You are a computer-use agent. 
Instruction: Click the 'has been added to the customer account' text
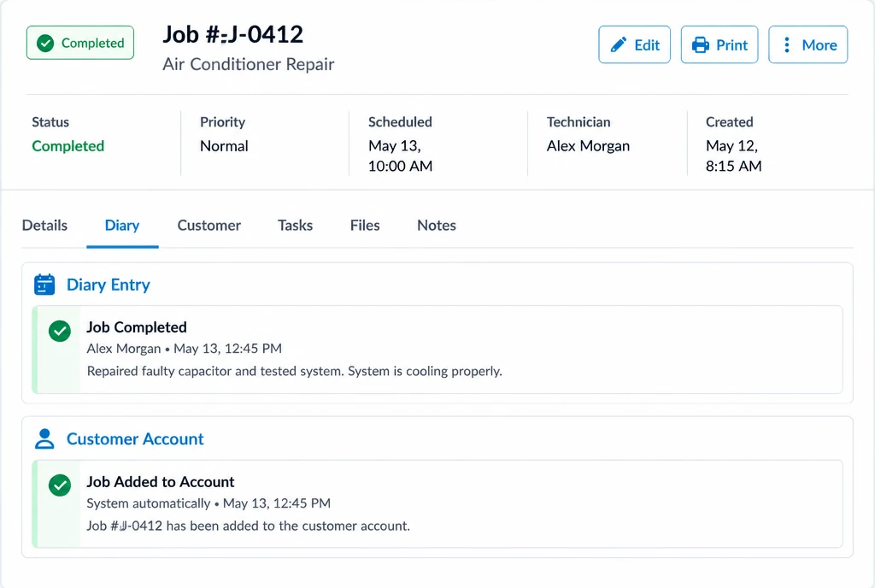(288, 526)
